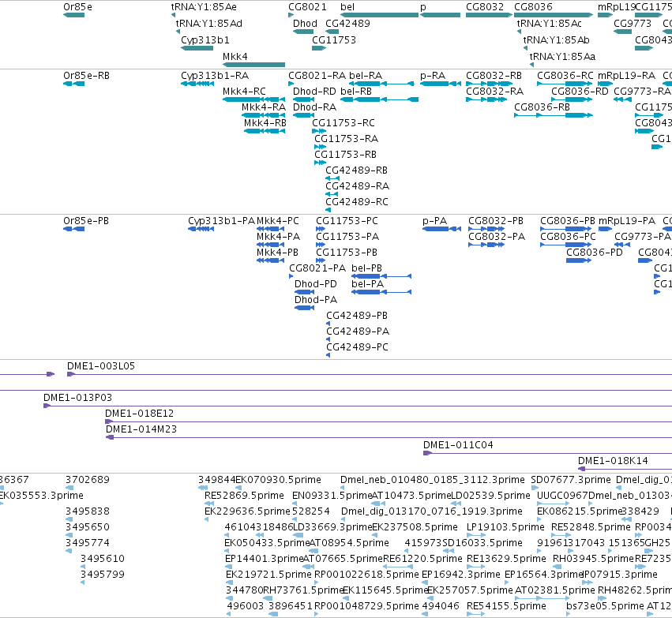The image size is (672, 618).
Task: Select the CG42489-RB transcript label
Action: pyautogui.click(x=357, y=170)
